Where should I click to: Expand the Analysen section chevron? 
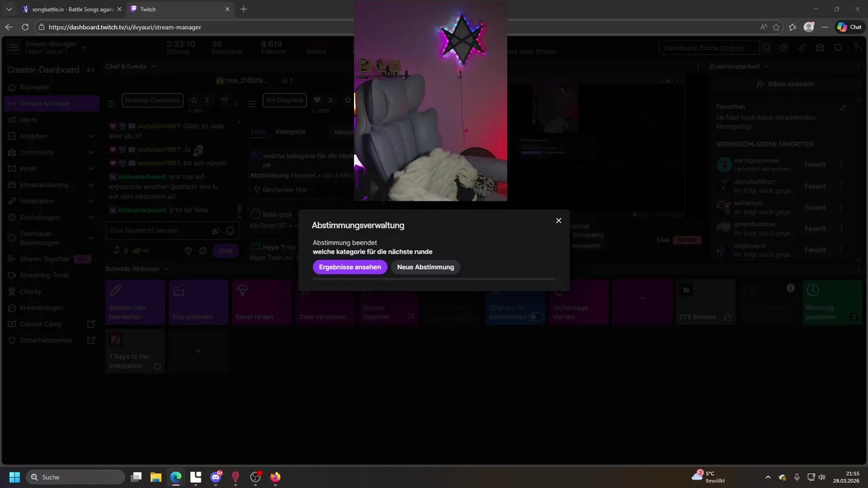91,136
